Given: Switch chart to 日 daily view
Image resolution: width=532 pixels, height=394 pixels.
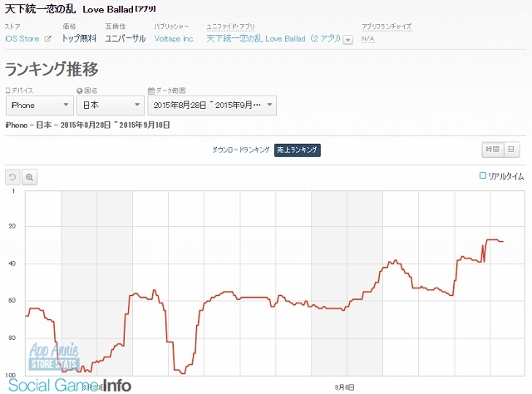Looking at the screenshot, I should 512,150.
